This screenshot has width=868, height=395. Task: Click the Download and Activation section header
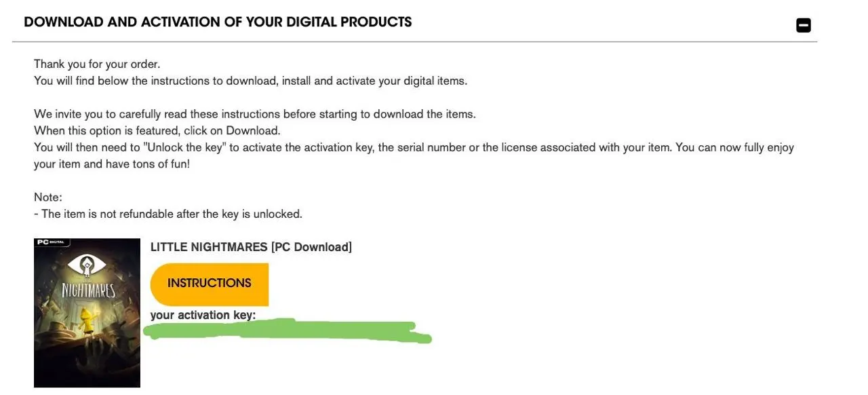click(218, 22)
